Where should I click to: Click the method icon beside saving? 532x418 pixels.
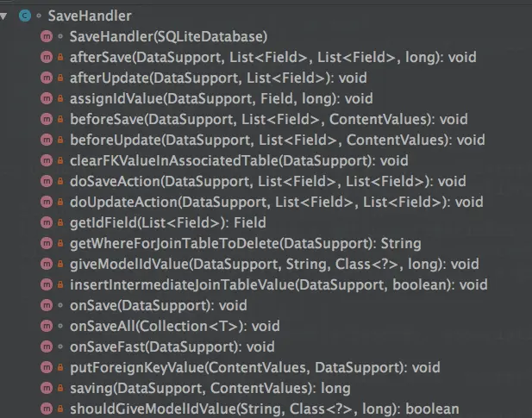(x=46, y=388)
